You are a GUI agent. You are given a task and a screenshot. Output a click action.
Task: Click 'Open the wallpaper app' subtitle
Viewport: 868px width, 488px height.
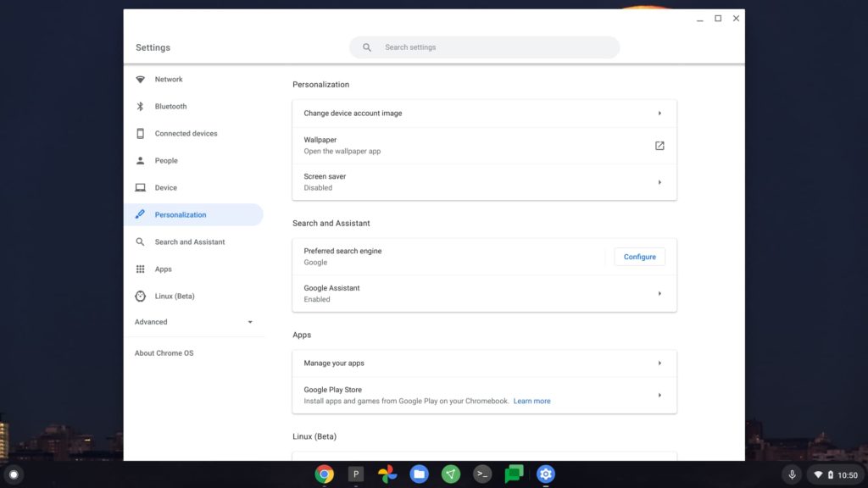point(342,151)
